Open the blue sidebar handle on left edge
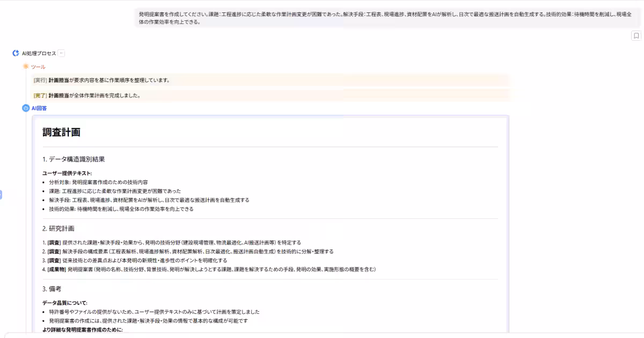 point(2,196)
